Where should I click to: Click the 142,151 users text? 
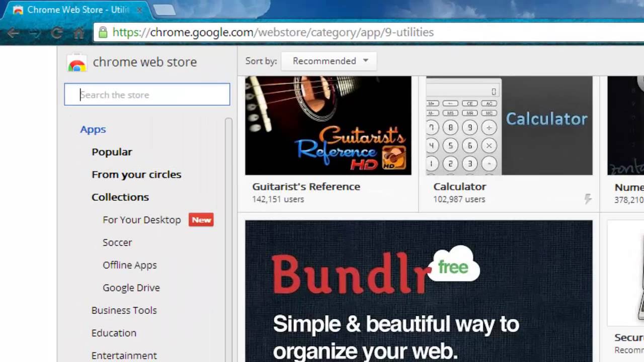point(278,200)
